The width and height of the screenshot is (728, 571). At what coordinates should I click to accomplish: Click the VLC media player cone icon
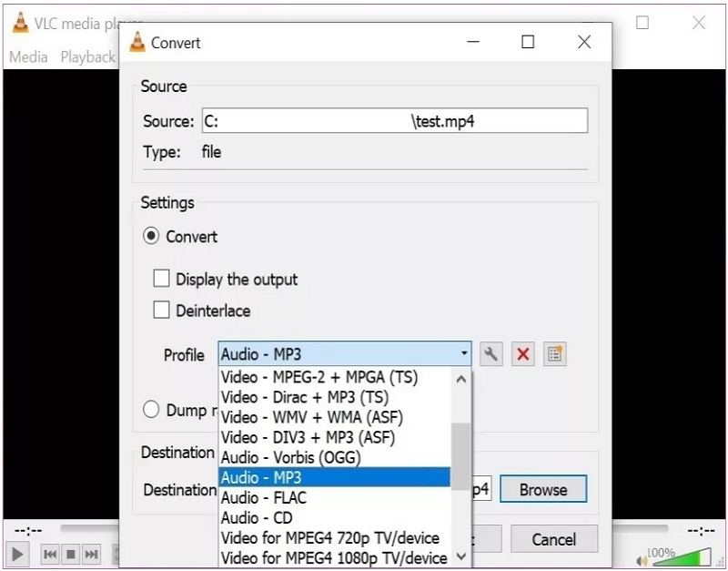(20, 22)
